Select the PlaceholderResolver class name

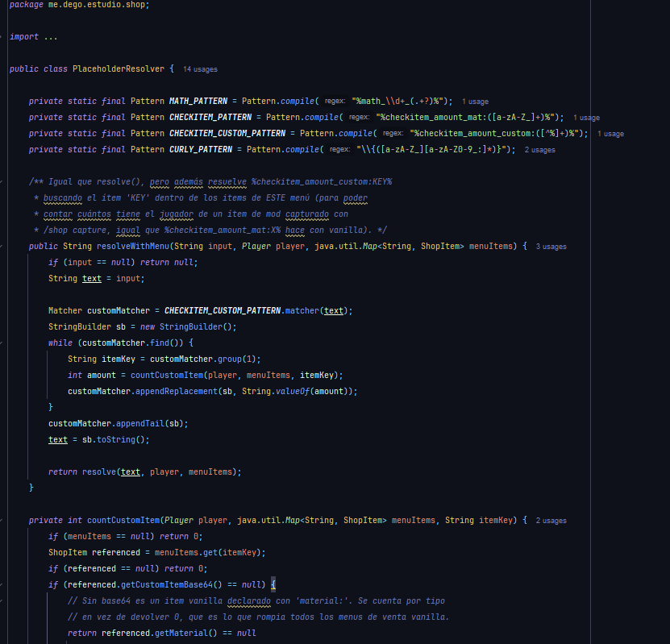coord(119,69)
